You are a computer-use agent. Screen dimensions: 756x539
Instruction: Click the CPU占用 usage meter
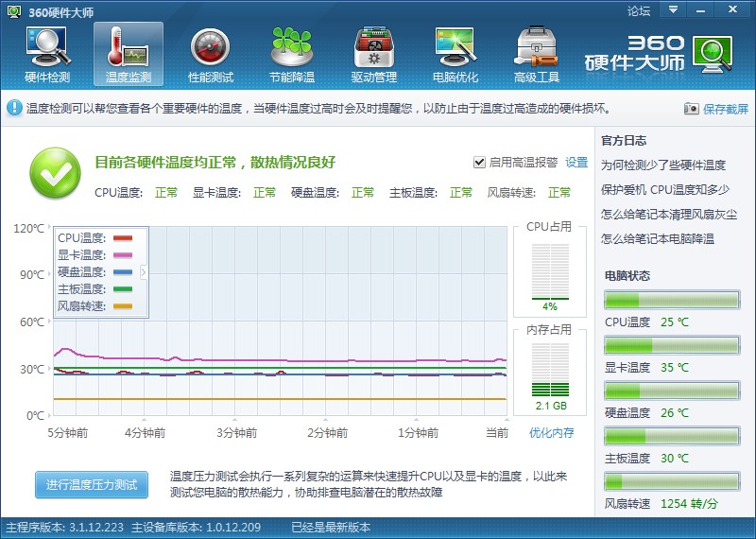(x=550, y=271)
